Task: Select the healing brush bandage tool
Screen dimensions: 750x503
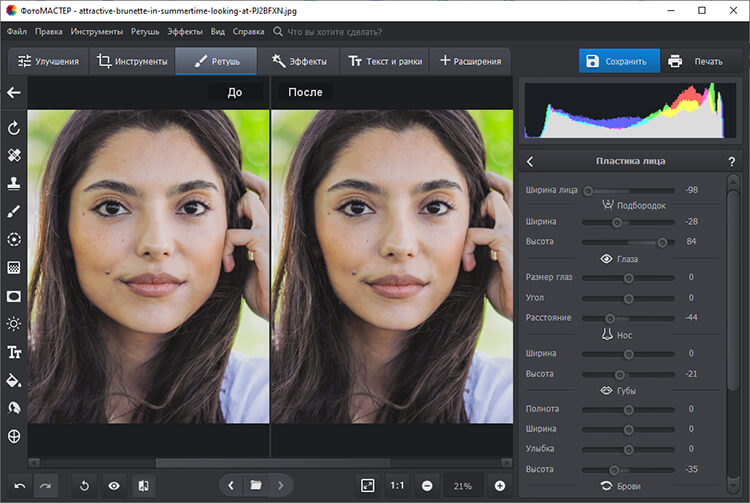Action: click(14, 156)
